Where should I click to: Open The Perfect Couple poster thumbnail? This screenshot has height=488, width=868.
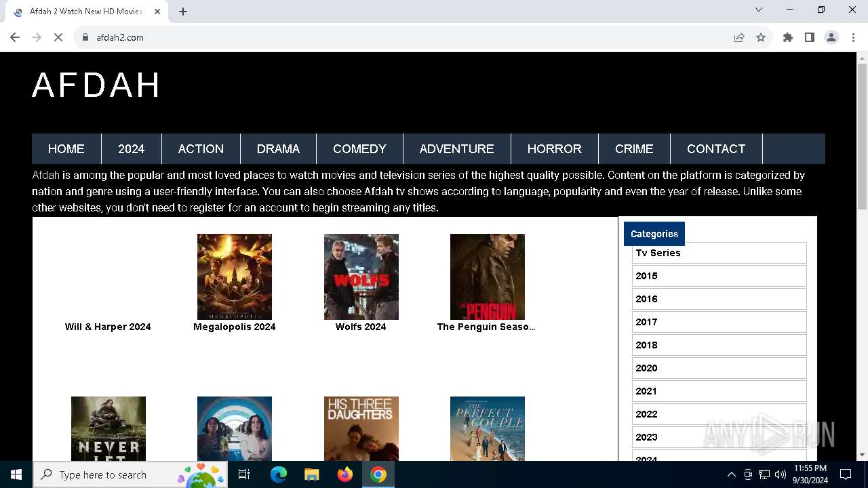click(488, 428)
